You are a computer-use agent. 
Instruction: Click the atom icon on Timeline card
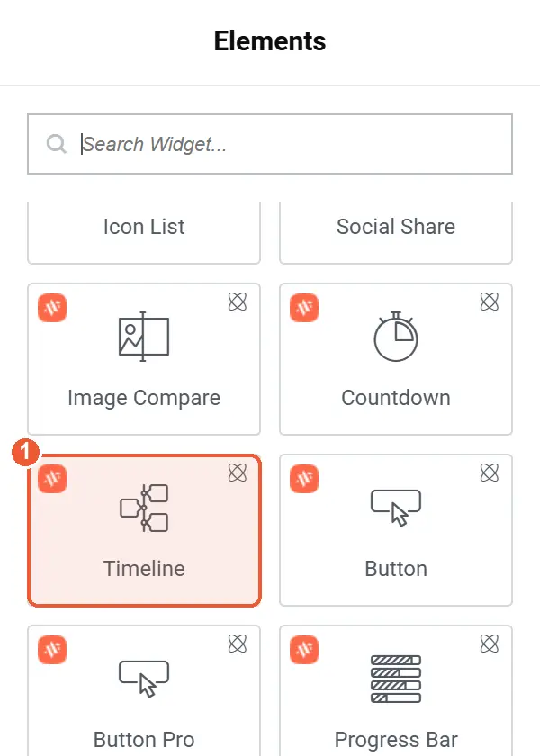click(x=238, y=473)
